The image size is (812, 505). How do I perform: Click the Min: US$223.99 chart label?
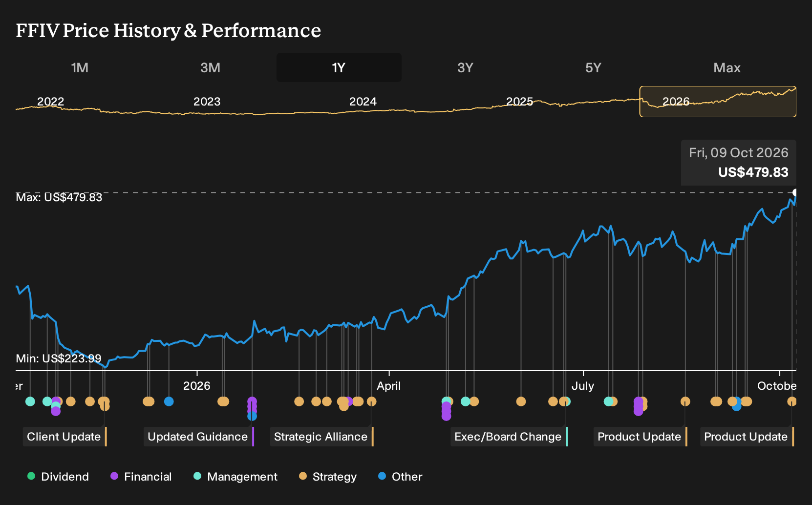pos(59,358)
